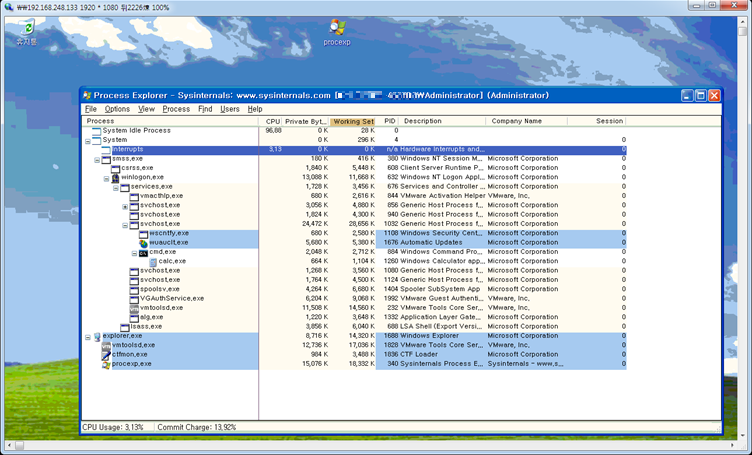Image resolution: width=752 pixels, height=455 pixels.
Task: Click the cmd.exe console icon
Action: 143,252
